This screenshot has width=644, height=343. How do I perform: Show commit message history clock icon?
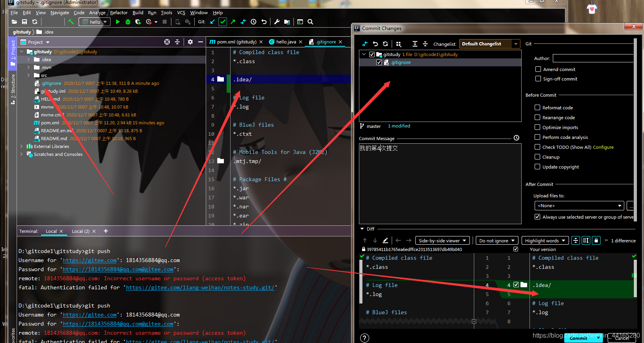click(x=516, y=138)
